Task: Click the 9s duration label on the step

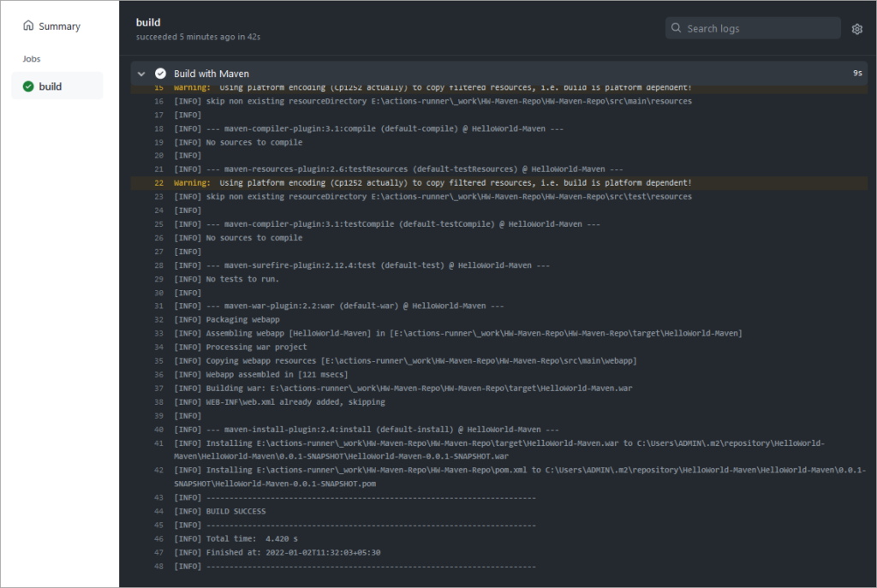Action: click(857, 74)
